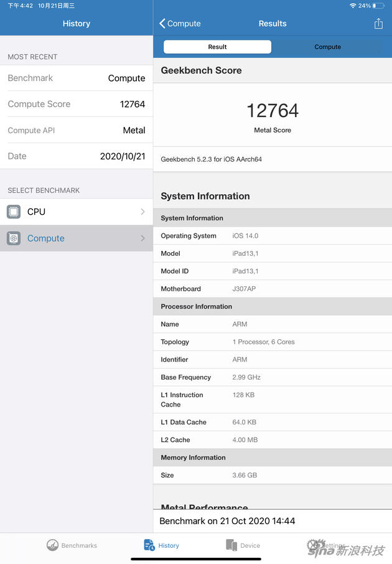Tap the Date value 2020/10/21

[123, 156]
